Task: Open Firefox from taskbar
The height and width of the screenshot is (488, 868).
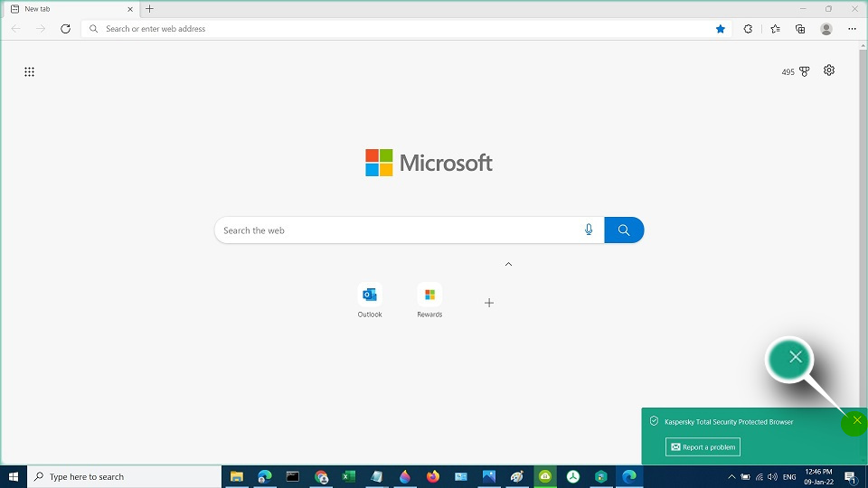Action: pyautogui.click(x=433, y=476)
